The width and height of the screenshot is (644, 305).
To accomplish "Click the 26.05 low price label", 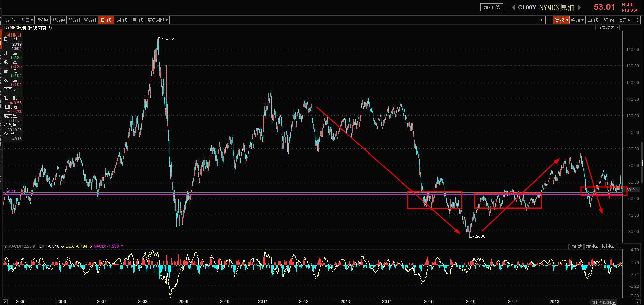I will pyautogui.click(x=480, y=236).
